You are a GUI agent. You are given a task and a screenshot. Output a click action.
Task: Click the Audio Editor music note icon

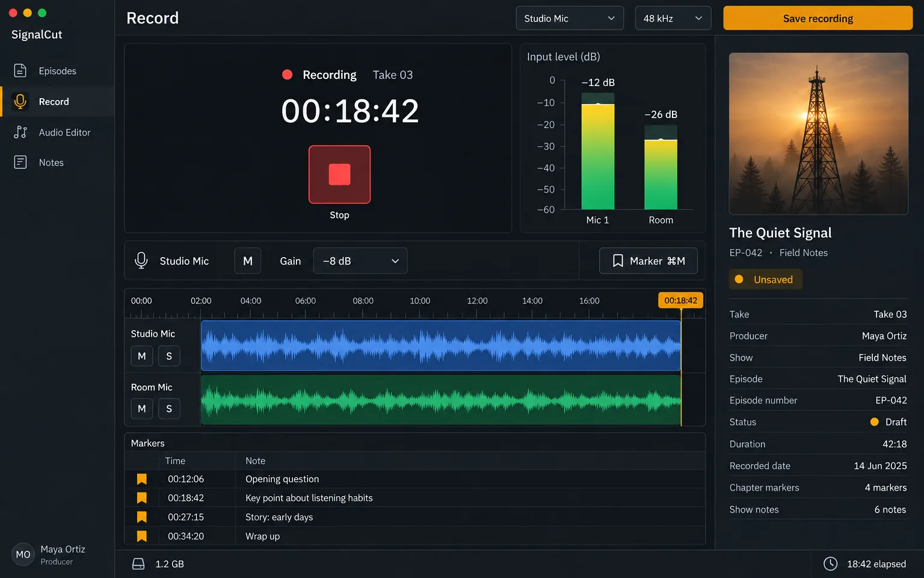(20, 132)
